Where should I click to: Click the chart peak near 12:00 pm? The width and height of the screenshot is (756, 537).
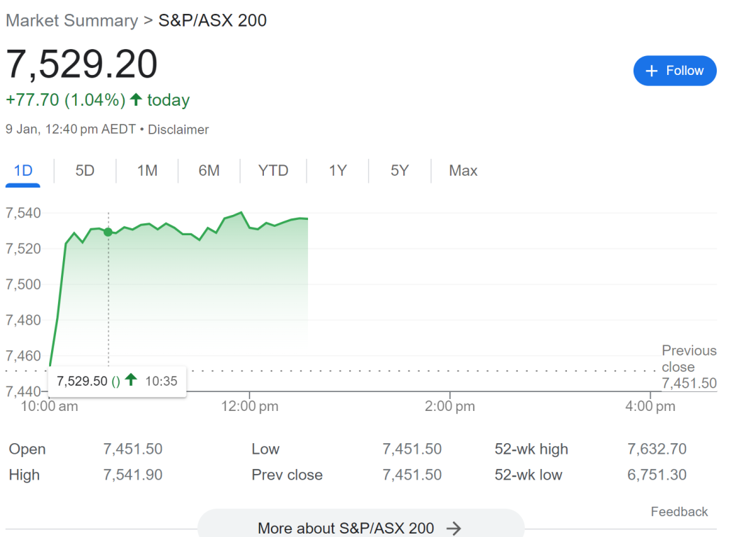coord(241,212)
